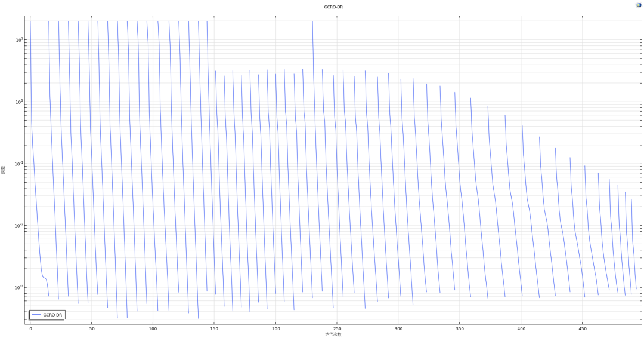Click the x-axis tick label 150
This screenshot has height=338, width=644.
coord(215,329)
